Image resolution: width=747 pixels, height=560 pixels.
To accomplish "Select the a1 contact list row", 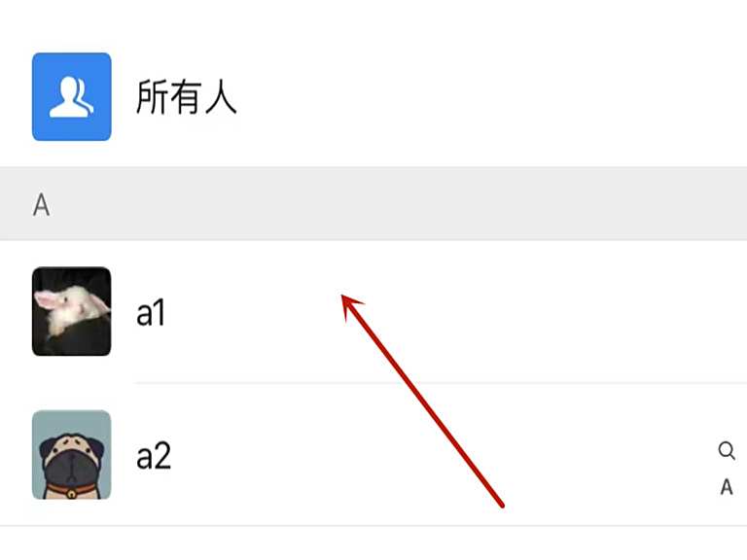I will pos(373,311).
